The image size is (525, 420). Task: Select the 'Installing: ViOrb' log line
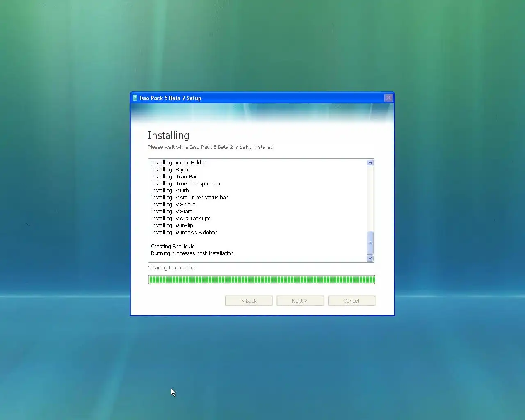click(x=170, y=191)
